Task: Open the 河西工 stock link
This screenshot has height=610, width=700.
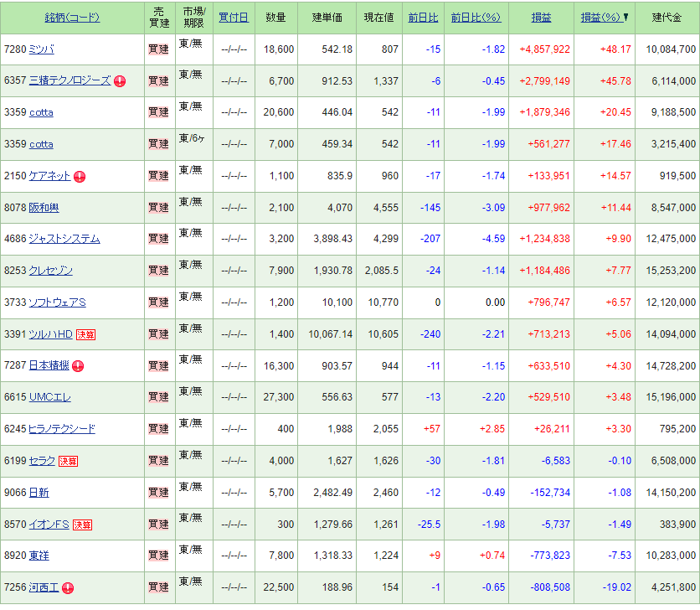Action: click(44, 587)
